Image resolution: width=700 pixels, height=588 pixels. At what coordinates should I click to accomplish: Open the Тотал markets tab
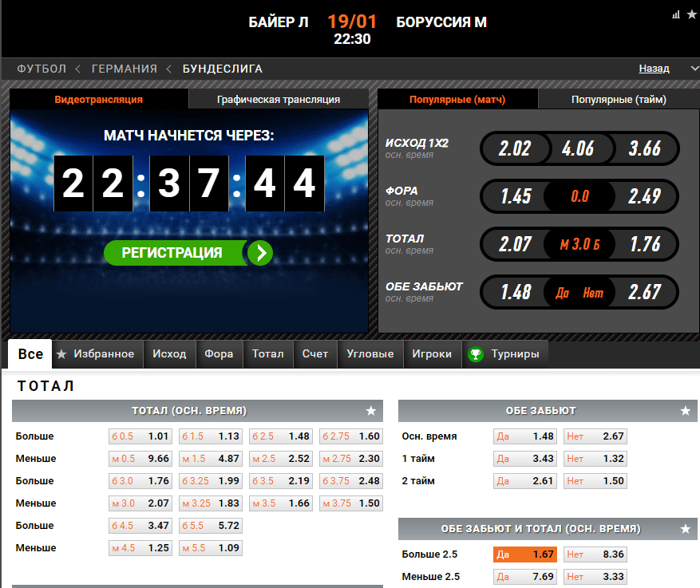268,354
